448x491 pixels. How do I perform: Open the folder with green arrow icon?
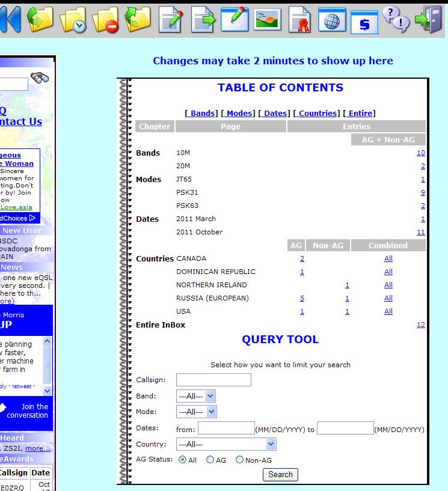pos(40,19)
